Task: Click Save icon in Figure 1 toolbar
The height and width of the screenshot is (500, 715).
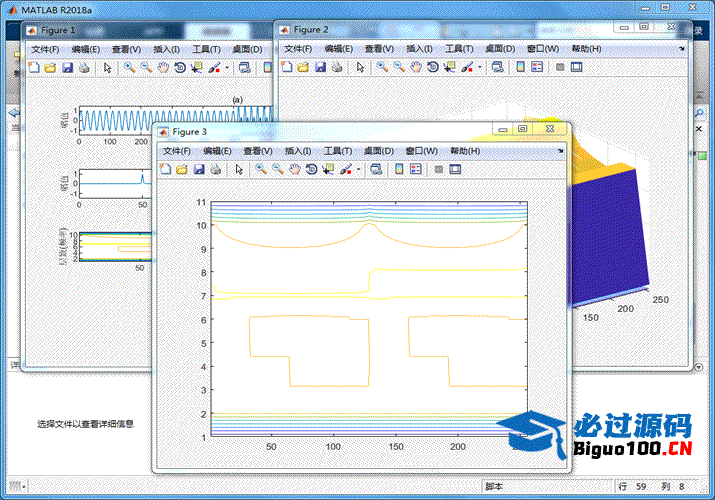Action: (x=67, y=68)
